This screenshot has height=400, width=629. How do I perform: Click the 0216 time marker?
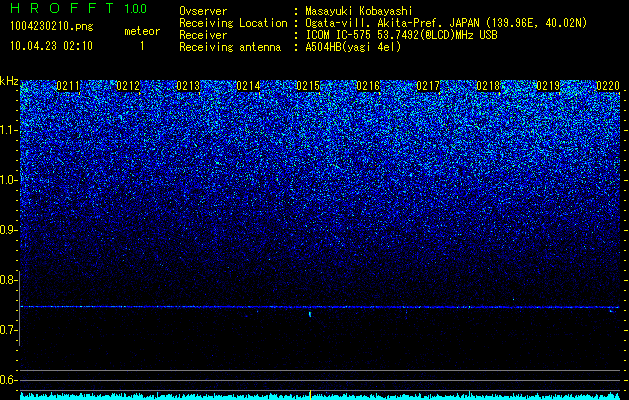pyautogui.click(x=368, y=85)
